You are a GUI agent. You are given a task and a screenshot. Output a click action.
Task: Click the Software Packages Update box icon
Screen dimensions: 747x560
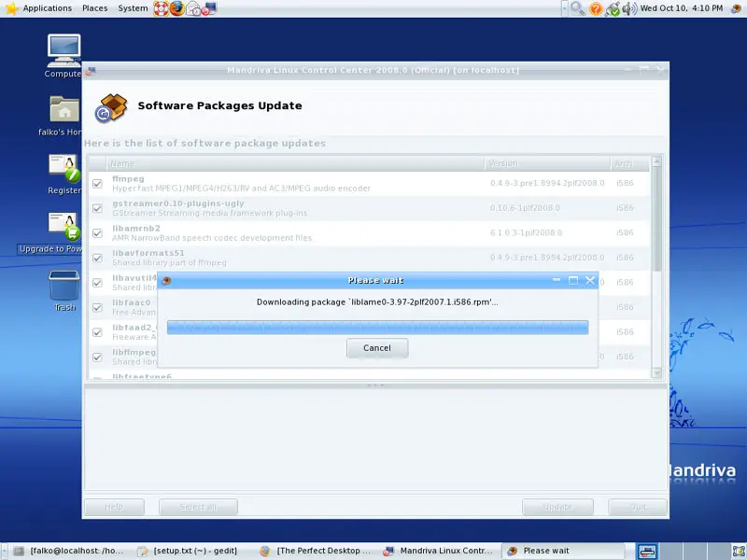(111, 108)
